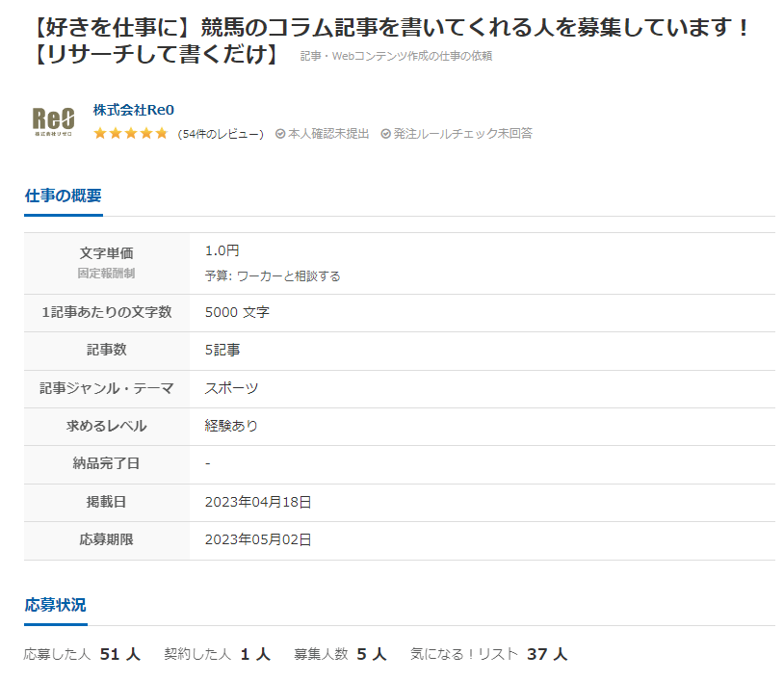Open the 54件のレビュー reviews link
Screen dimensions: 784x681
pos(222,134)
